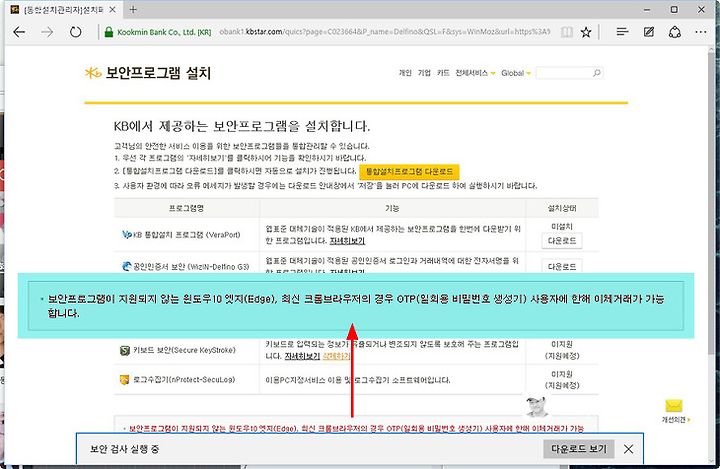This screenshot has height=469, width=720.
Task: Click the nProtect-SecuLog program icon
Action: coord(124,380)
